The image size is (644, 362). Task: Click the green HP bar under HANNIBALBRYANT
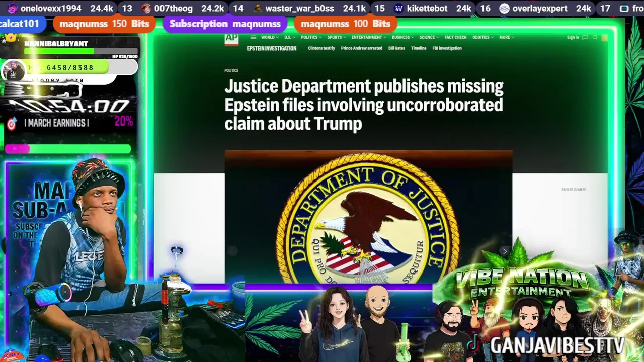80,51
